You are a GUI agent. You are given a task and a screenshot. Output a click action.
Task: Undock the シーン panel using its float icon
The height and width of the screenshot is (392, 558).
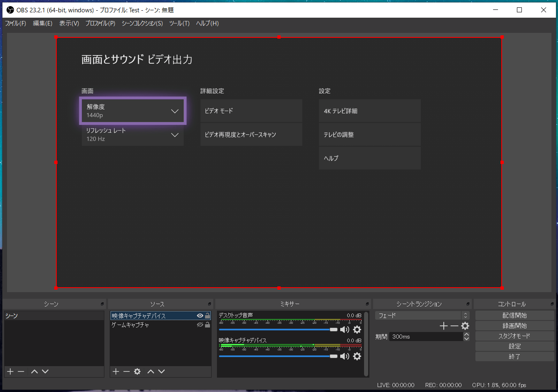coord(102,304)
